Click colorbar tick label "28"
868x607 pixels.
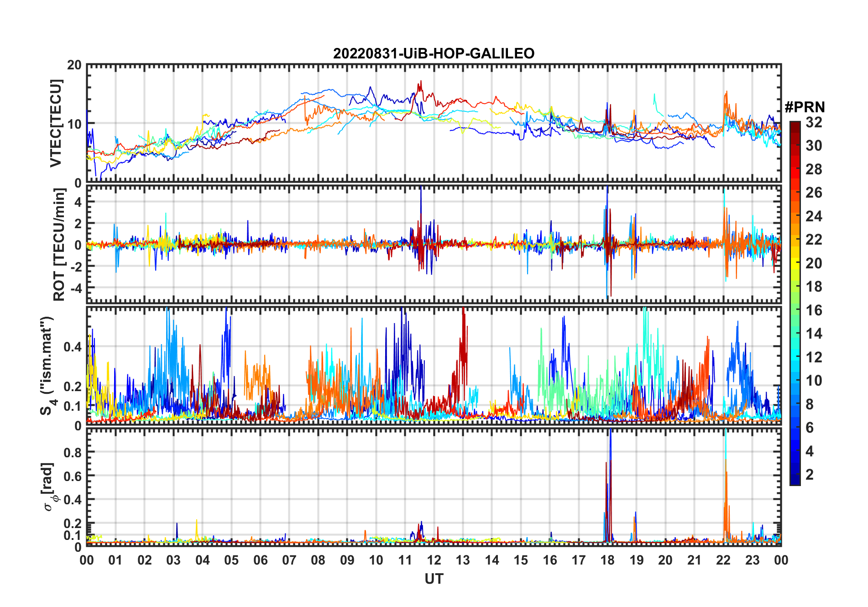click(814, 169)
